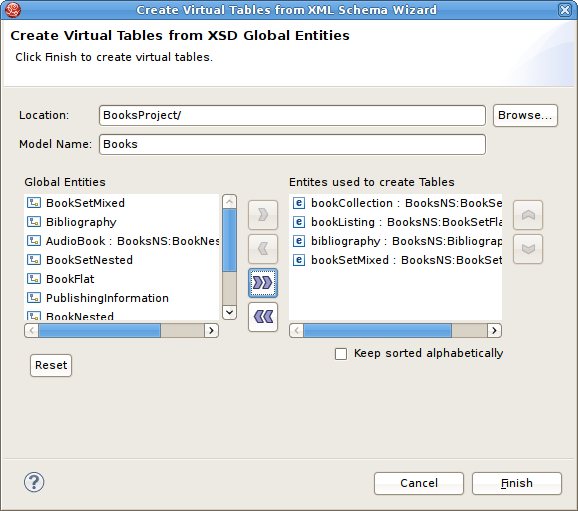Click the BookSetMixed type icon

(34, 202)
